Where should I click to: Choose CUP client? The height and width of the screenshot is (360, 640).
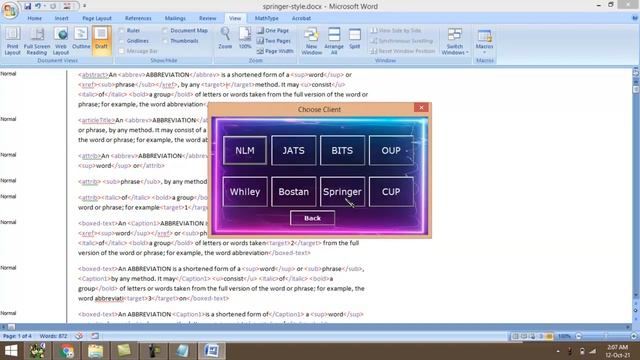(391, 192)
